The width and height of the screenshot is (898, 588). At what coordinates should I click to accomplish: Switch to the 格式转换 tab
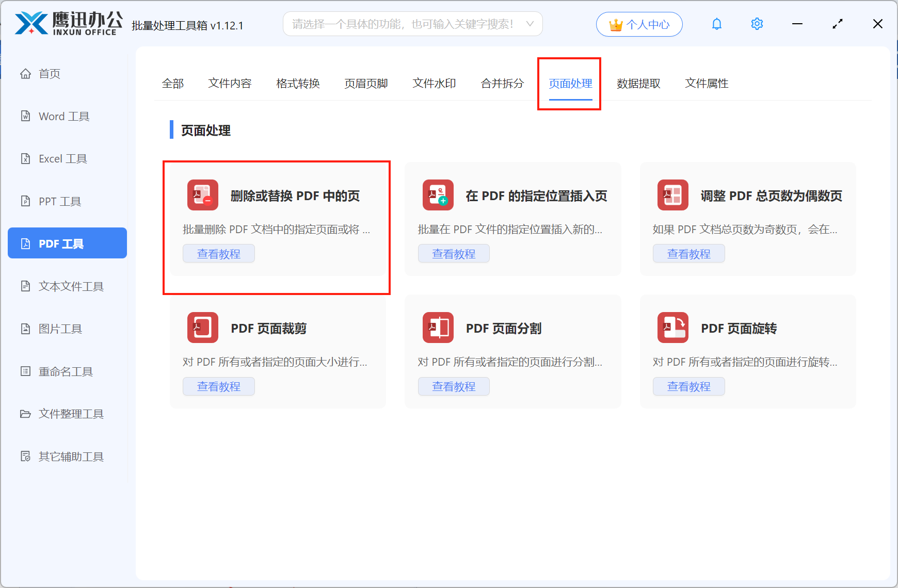pyautogui.click(x=298, y=83)
